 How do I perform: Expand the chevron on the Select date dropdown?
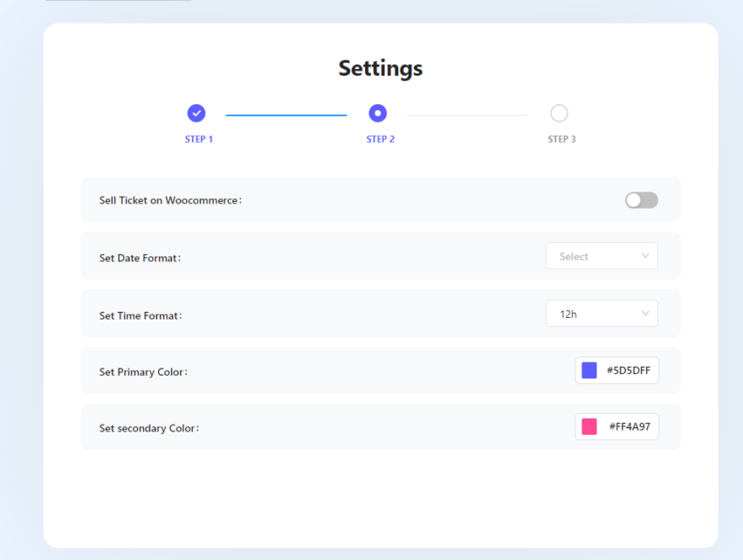click(x=645, y=256)
